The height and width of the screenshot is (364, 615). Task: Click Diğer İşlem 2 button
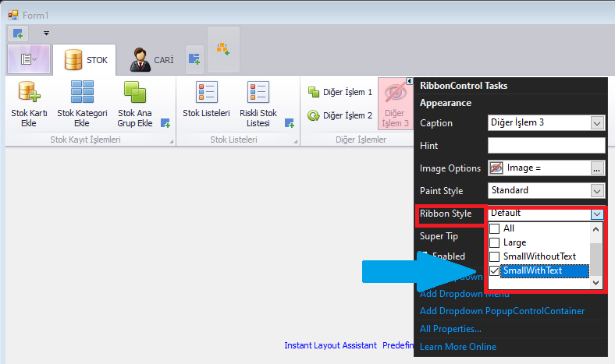339,115
